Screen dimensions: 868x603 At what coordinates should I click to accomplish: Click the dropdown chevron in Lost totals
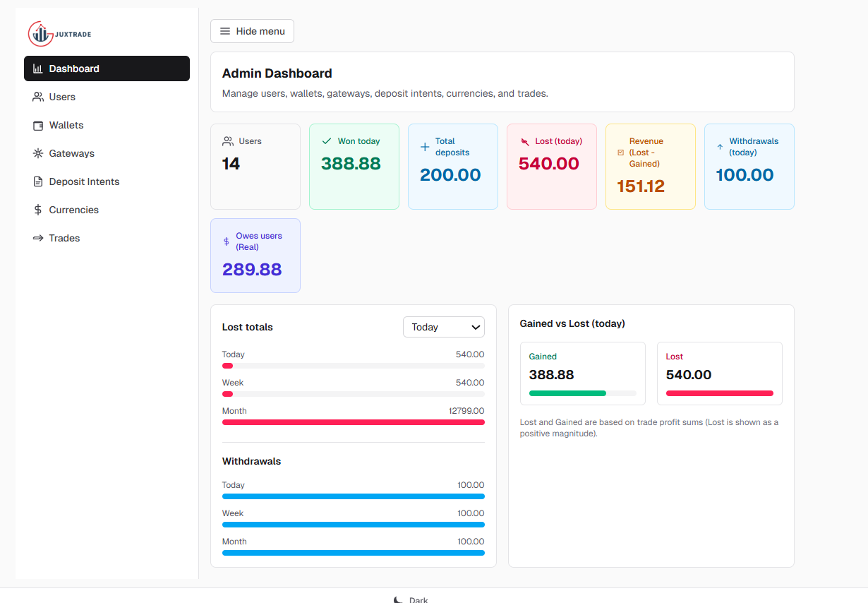[x=476, y=327]
